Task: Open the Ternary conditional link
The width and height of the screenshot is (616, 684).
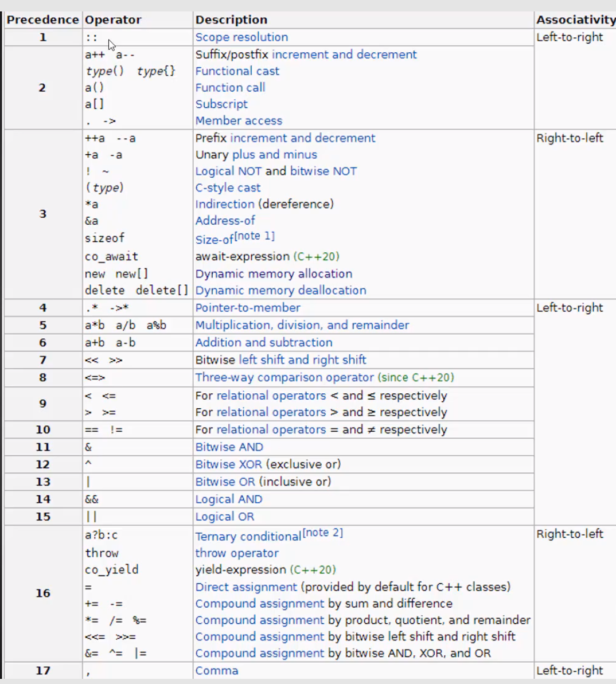Action: [x=248, y=537]
